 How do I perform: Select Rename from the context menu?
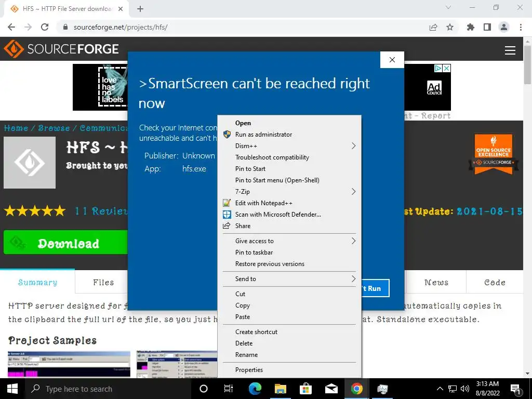click(x=289, y=355)
